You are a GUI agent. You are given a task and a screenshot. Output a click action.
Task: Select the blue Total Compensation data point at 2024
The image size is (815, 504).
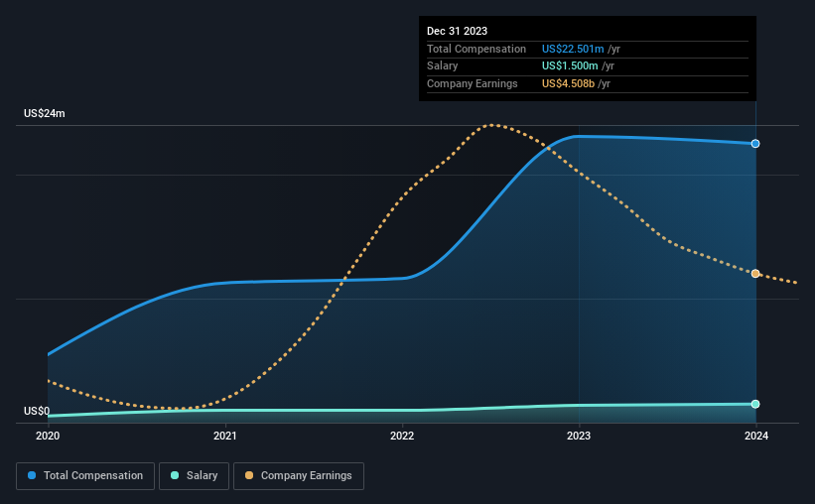tap(755, 144)
